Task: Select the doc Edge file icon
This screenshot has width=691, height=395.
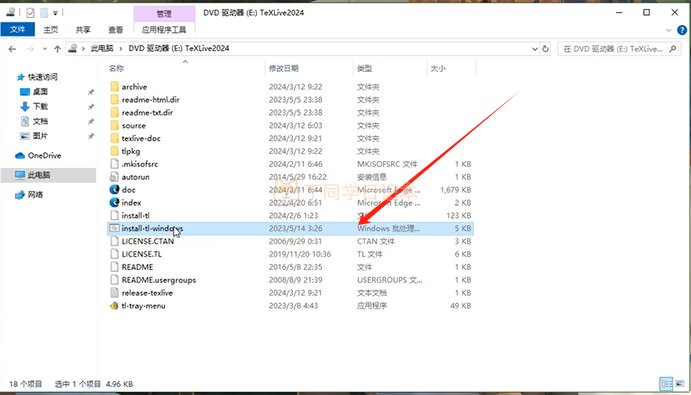Action: (115, 190)
